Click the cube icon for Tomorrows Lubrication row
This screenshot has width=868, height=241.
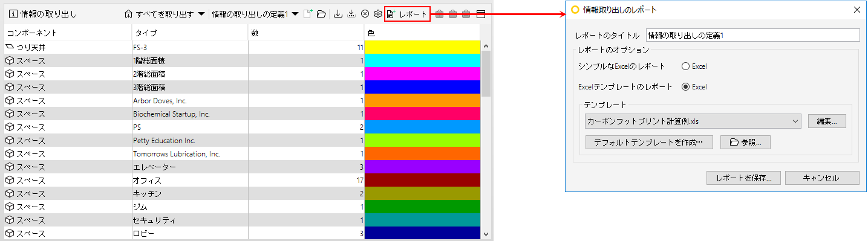click(x=10, y=153)
